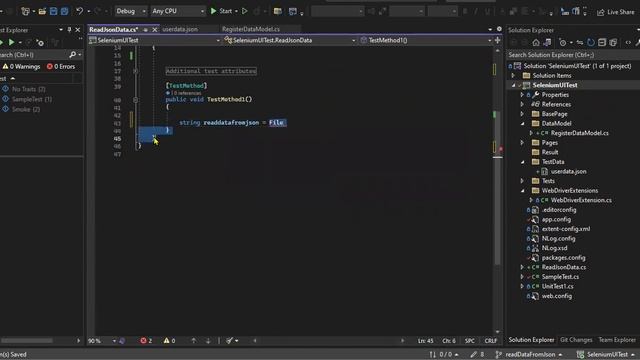
Task: Click the Pending Changes Filter icon
Action: pyautogui.click(x=563, y=42)
